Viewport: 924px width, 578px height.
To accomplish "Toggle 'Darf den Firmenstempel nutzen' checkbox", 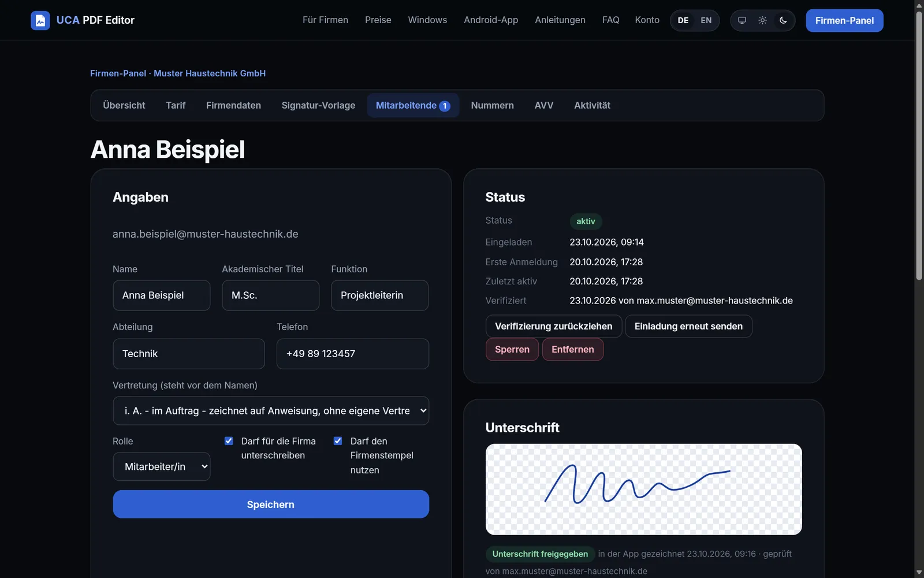I will tap(338, 441).
